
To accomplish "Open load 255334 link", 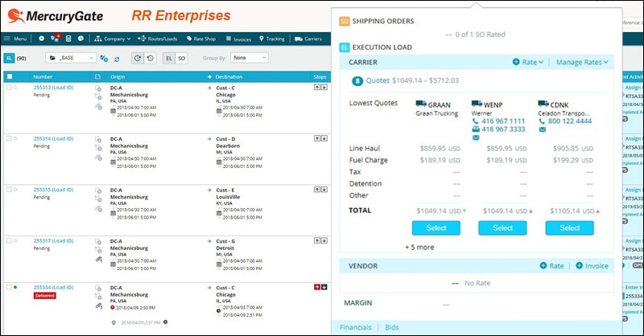I will pos(53,288).
